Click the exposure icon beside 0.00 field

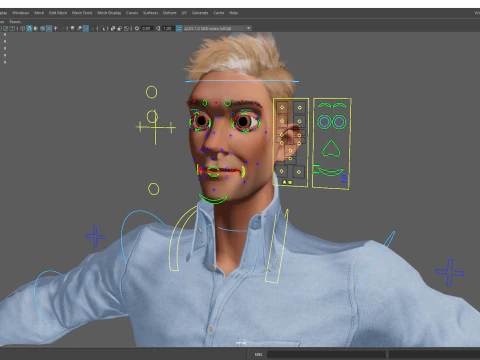[137, 28]
